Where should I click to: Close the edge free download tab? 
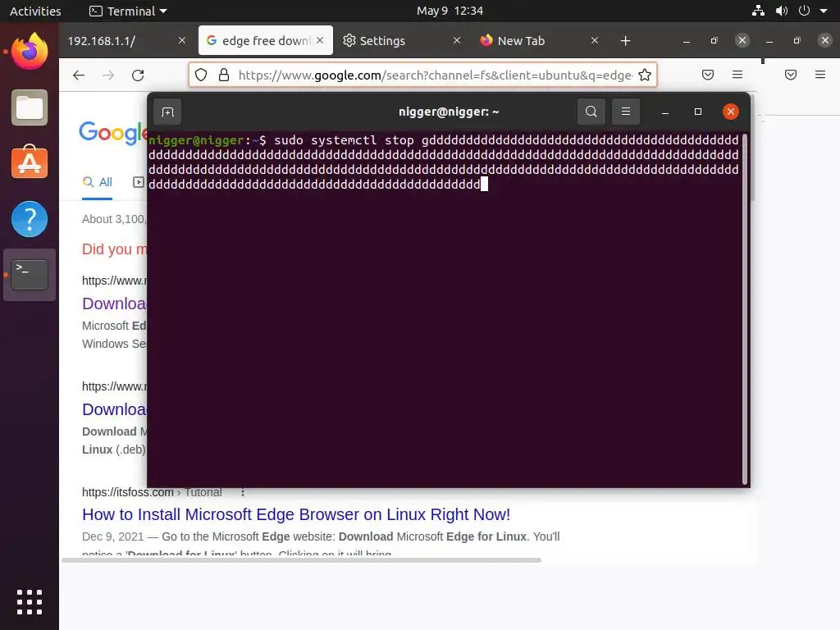tap(320, 41)
